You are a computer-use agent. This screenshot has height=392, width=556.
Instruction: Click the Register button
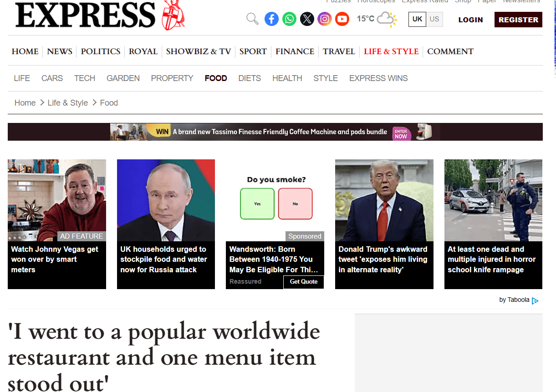(x=518, y=20)
